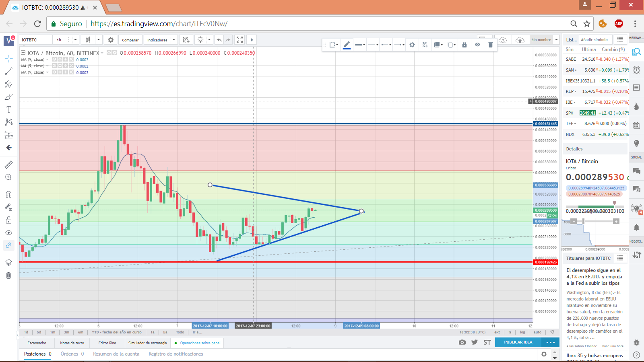Viewport: 644px width, 362px height.
Task: Expand the interval dropdown arrow
Action: (75, 40)
